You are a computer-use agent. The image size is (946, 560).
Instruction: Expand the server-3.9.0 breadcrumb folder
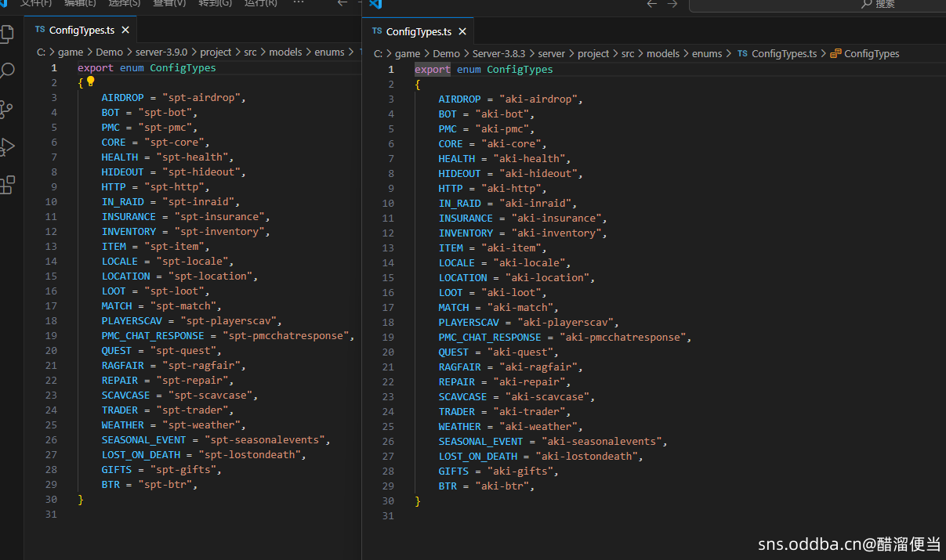(x=161, y=52)
